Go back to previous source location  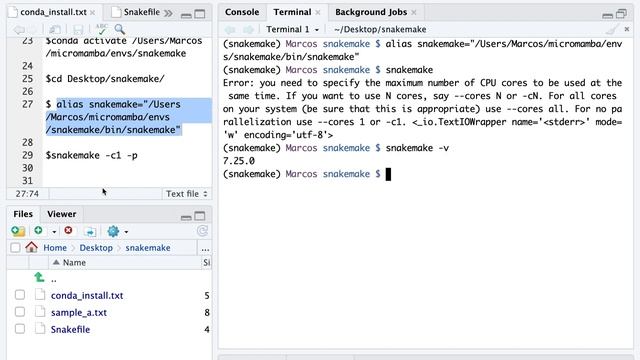pos(19,29)
